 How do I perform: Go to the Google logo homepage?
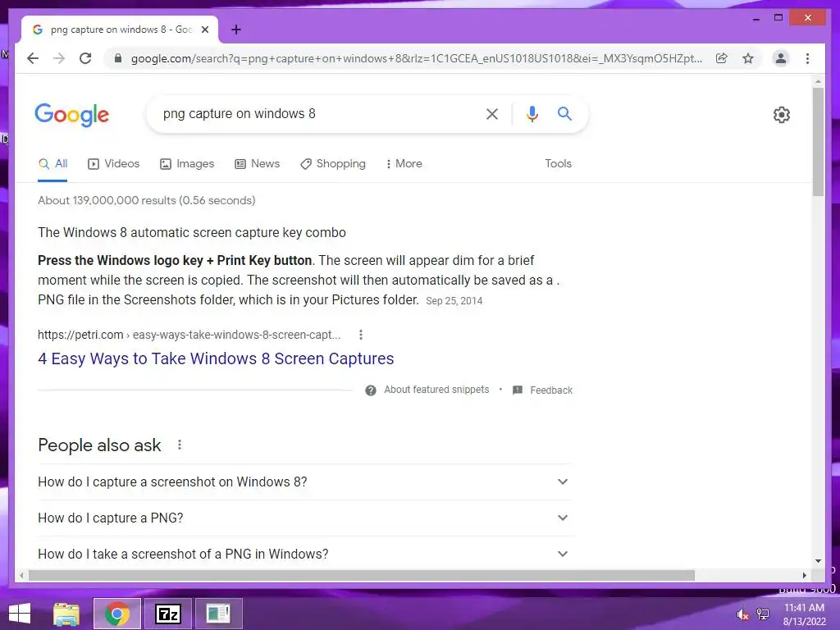72,115
